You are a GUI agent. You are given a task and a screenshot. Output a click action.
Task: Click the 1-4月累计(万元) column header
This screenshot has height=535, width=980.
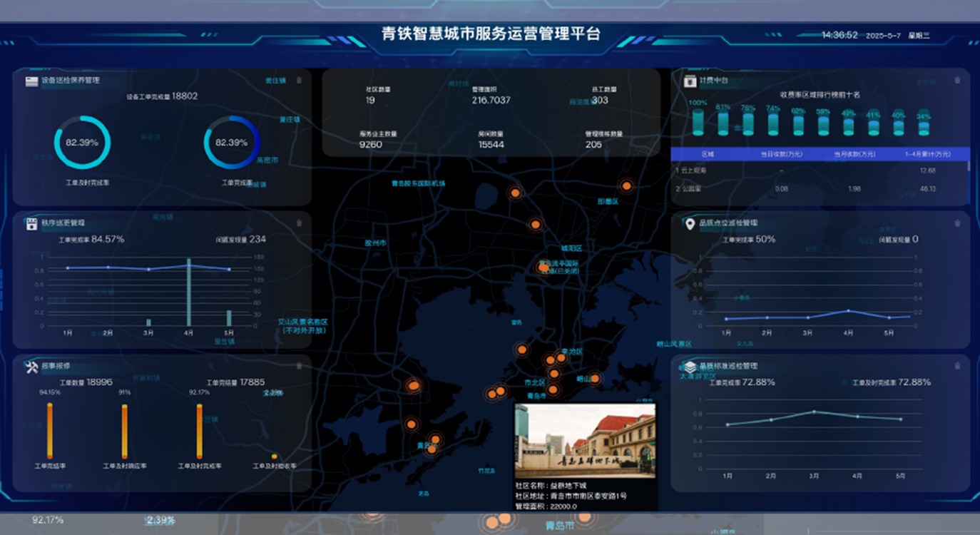pos(927,154)
